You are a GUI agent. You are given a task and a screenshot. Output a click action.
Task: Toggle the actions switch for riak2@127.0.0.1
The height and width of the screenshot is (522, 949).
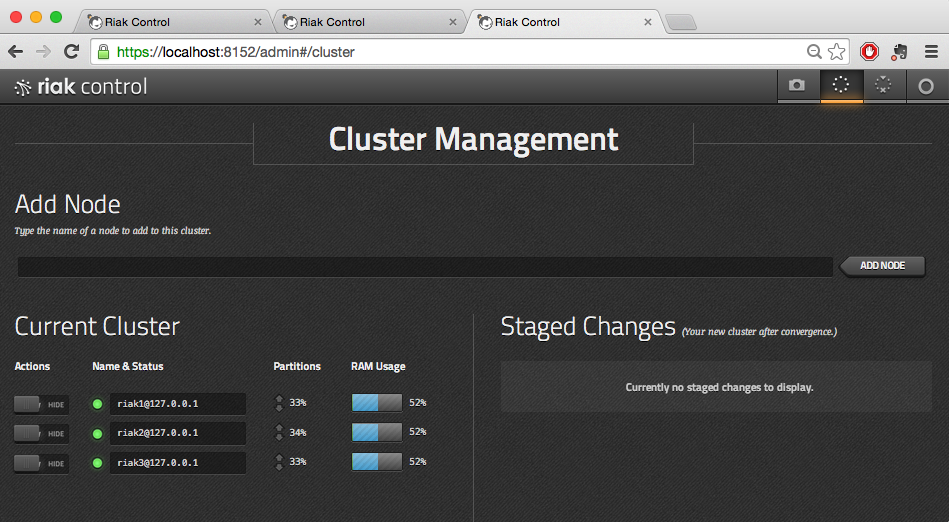point(41,434)
